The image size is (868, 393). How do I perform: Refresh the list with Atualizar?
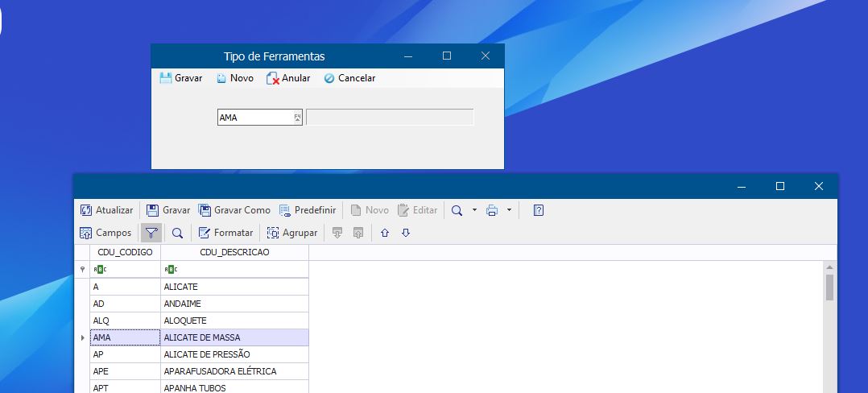[x=107, y=210]
